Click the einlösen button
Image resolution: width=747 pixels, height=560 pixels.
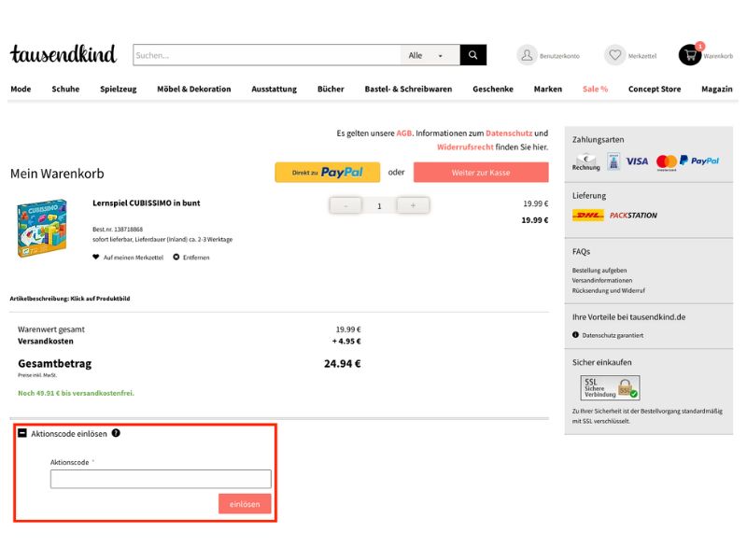pyautogui.click(x=245, y=504)
